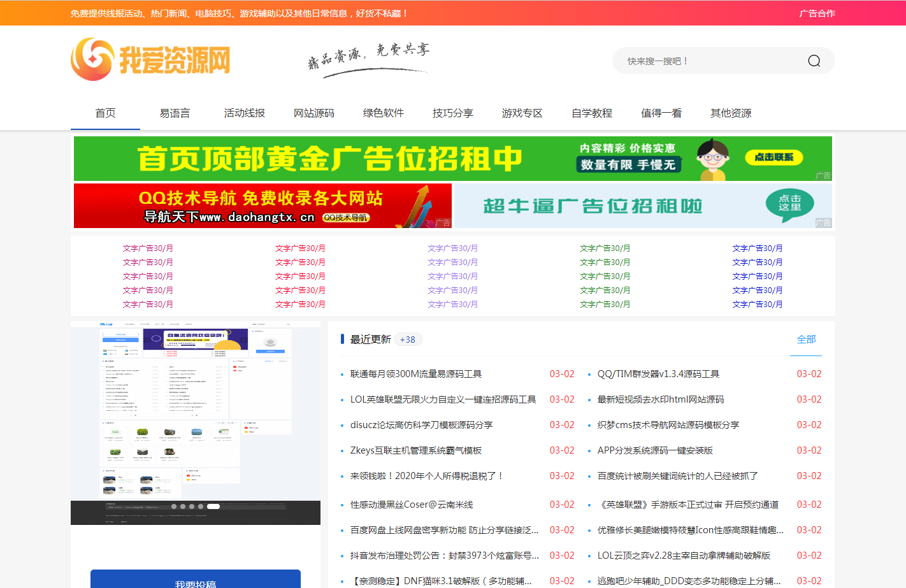
Task: Open the 联通每月领300M流量易源码工具 article
Action: click(x=415, y=374)
